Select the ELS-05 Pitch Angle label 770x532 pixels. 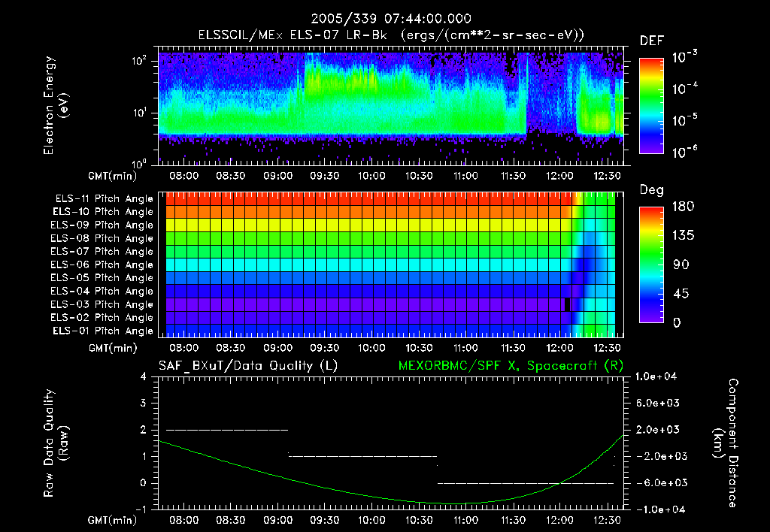[102, 278]
